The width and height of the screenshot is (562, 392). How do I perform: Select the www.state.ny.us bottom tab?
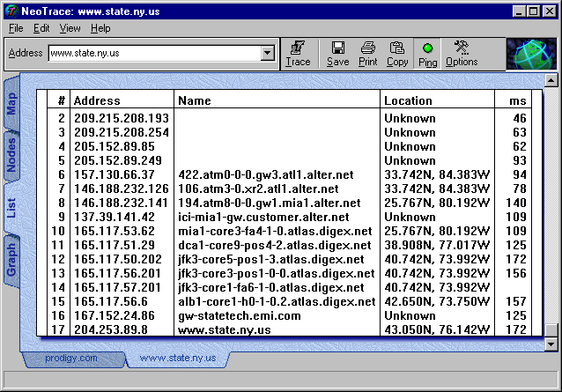[178, 358]
